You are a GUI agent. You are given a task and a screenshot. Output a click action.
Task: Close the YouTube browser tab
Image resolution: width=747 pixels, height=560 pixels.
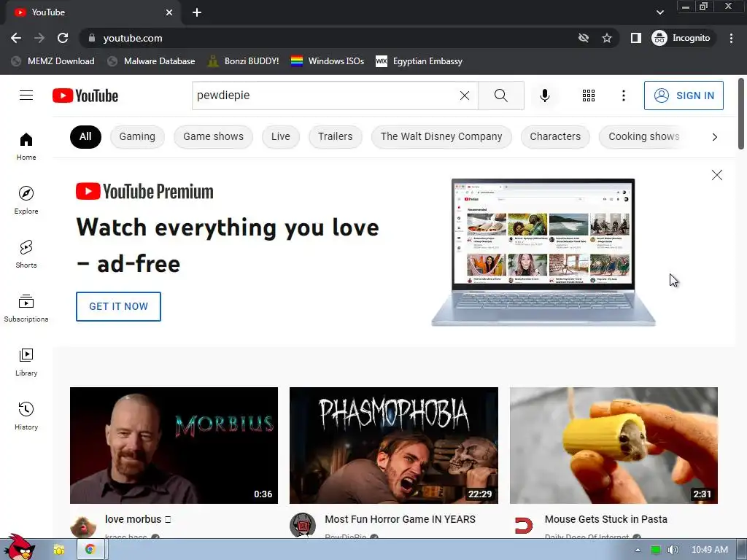point(169,12)
